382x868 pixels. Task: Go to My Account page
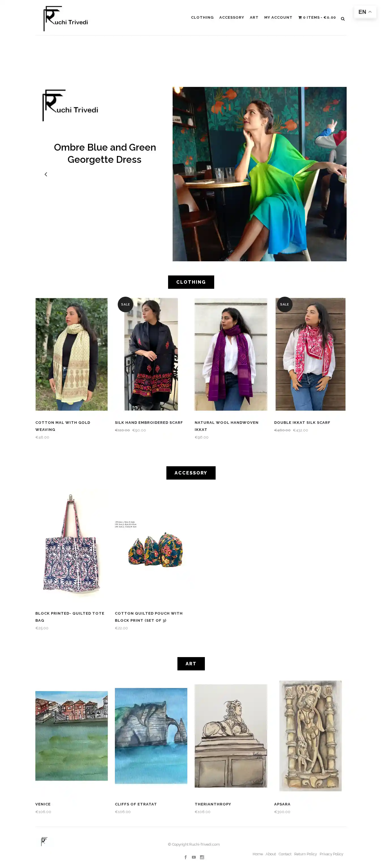[x=278, y=18]
